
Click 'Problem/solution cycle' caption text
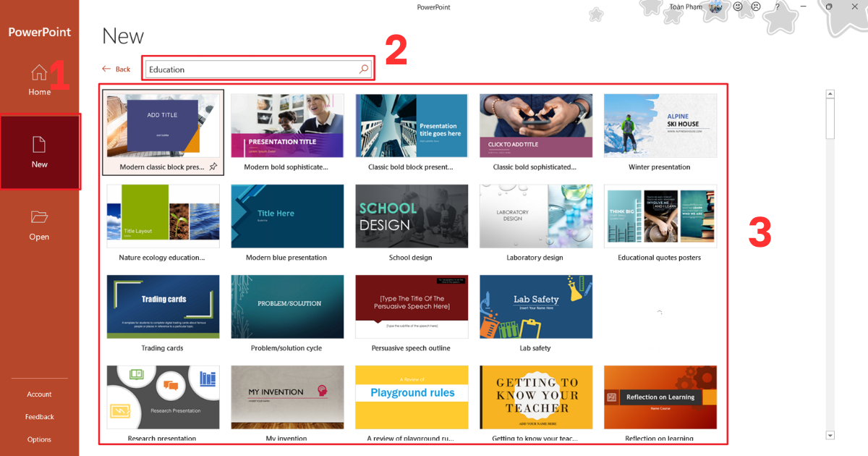pos(286,348)
